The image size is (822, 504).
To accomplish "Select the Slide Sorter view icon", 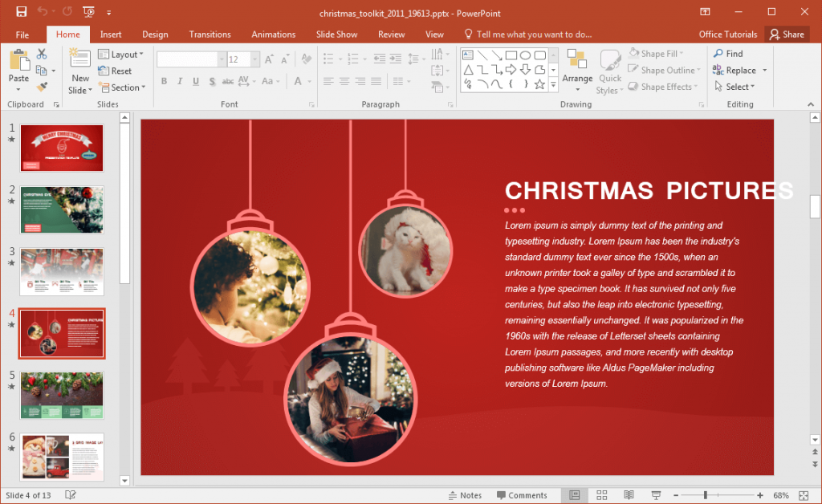I will tap(601, 495).
